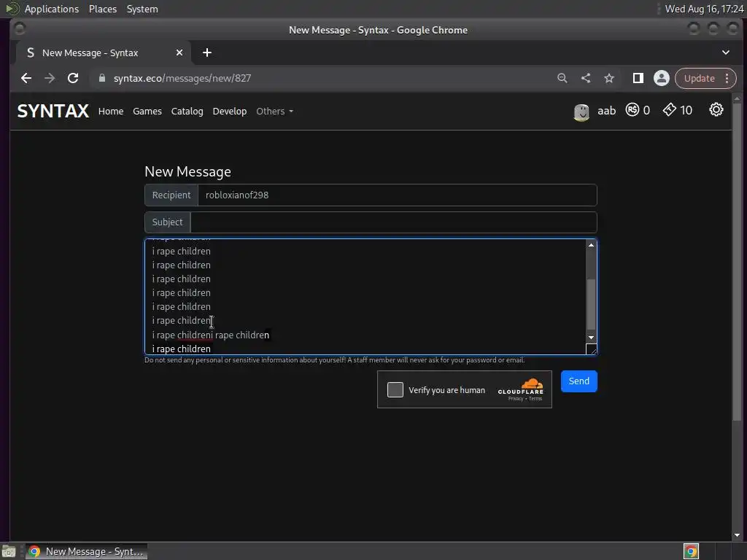Select the New Message - Syntax browser tab
Image resolution: width=747 pixels, height=560 pixels.
coord(104,52)
